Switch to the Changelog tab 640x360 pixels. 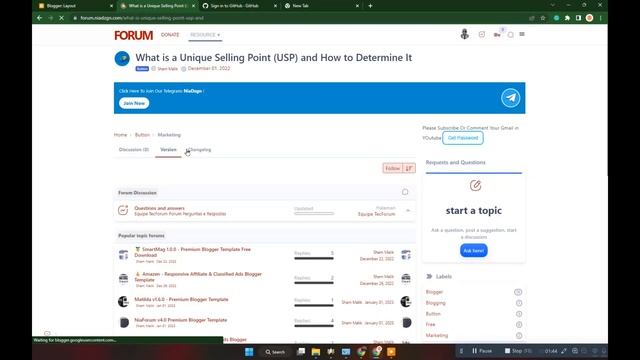(x=200, y=150)
